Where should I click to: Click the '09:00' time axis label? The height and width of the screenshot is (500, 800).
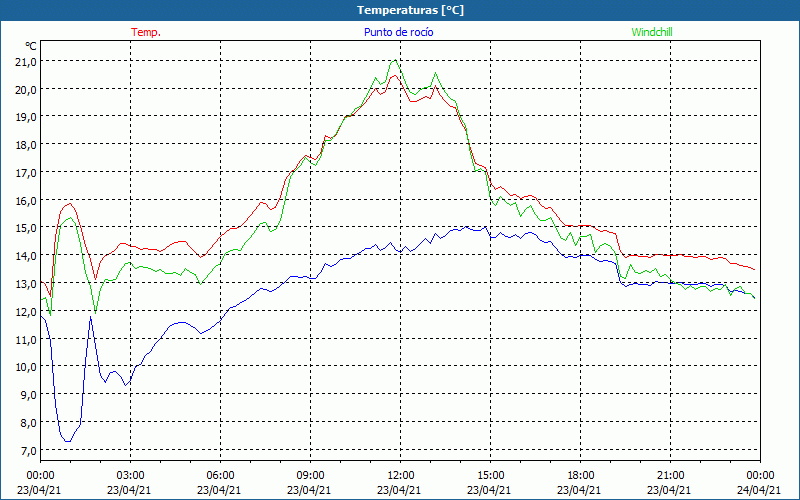[x=311, y=475]
